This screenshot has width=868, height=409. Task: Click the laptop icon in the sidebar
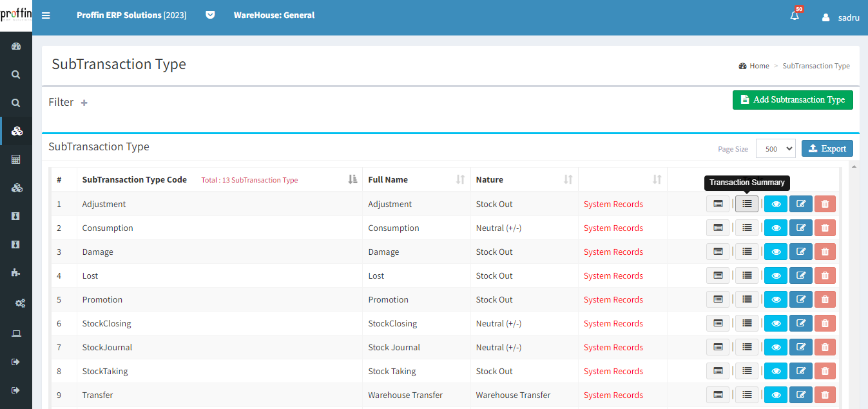16,334
